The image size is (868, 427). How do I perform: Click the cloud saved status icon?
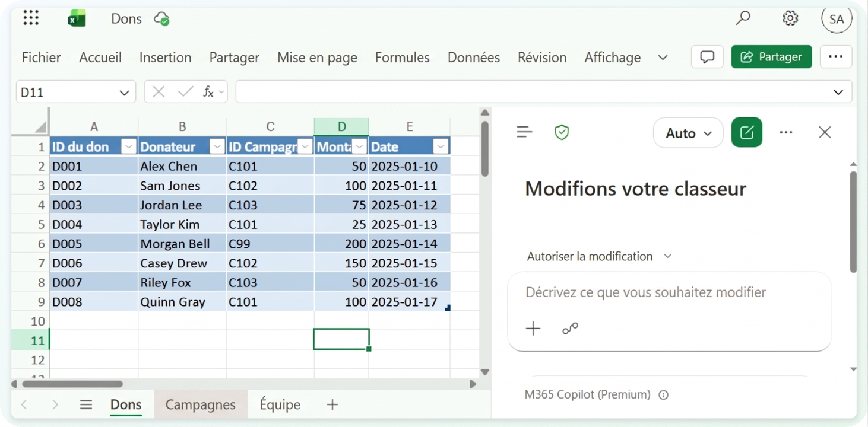tap(161, 19)
